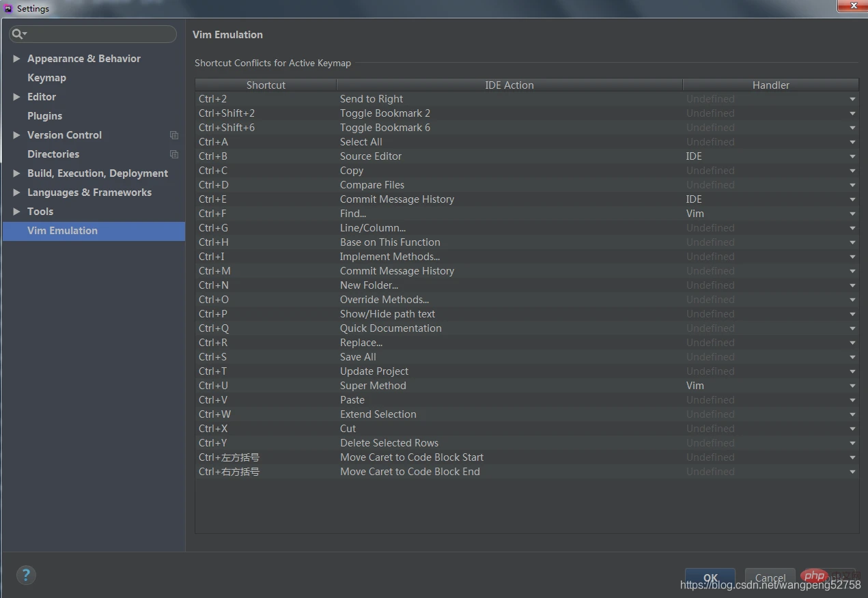
Task: Expand the Appearance & Behavior section
Action: [x=16, y=59]
